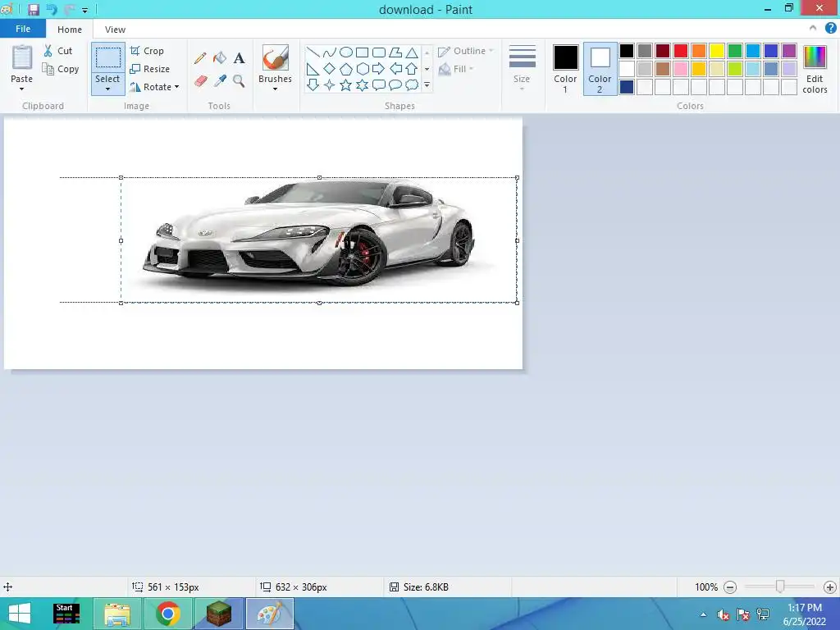
Task: Activate the Text tool
Action: pos(239,58)
